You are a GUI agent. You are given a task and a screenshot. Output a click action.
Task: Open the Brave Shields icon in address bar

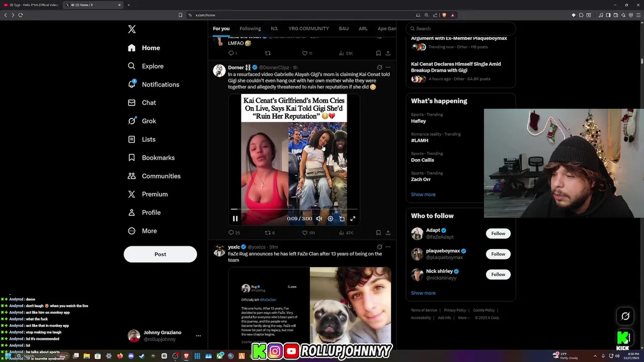click(x=444, y=15)
